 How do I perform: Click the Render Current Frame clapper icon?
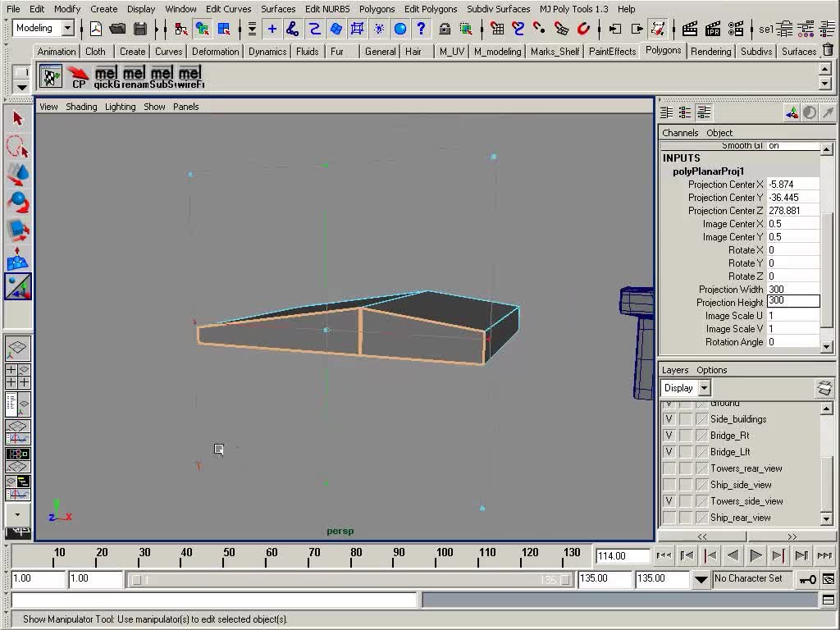[x=689, y=29]
